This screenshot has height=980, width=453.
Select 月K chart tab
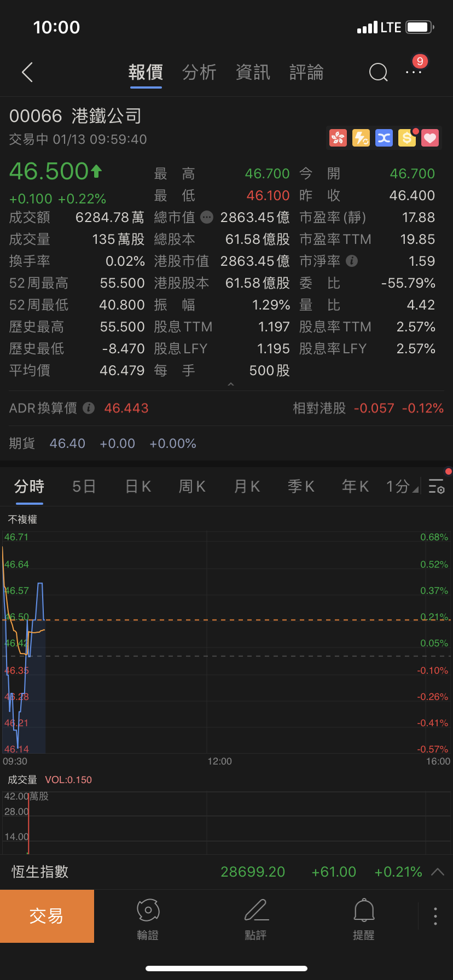tap(247, 486)
